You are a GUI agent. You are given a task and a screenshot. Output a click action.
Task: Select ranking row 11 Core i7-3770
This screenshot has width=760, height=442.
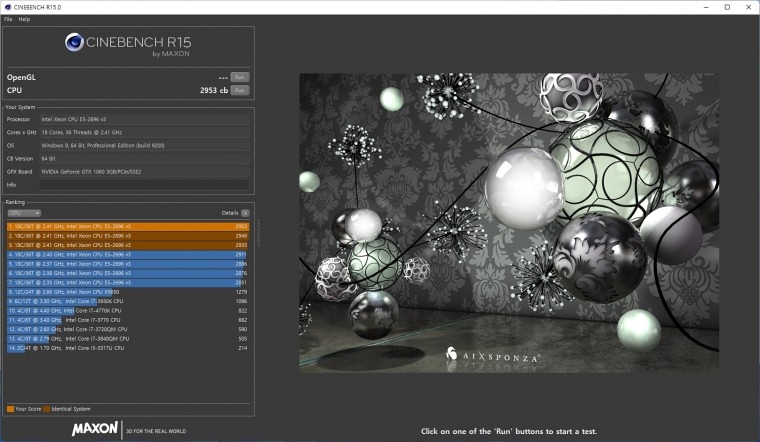[128, 320]
